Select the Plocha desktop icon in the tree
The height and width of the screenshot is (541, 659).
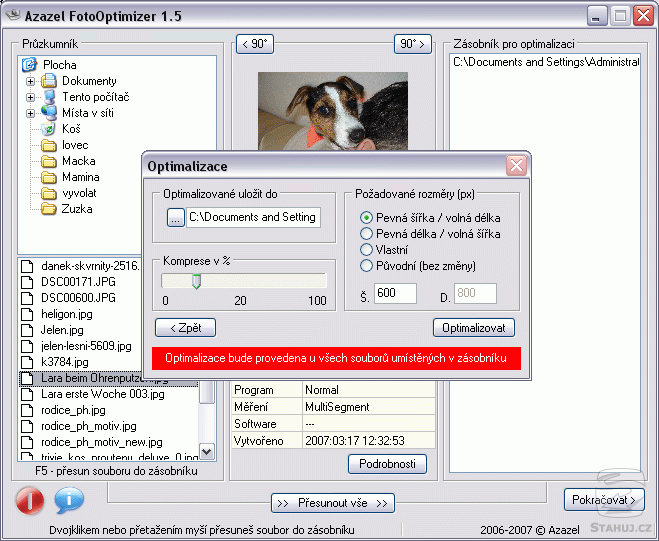tap(29, 65)
